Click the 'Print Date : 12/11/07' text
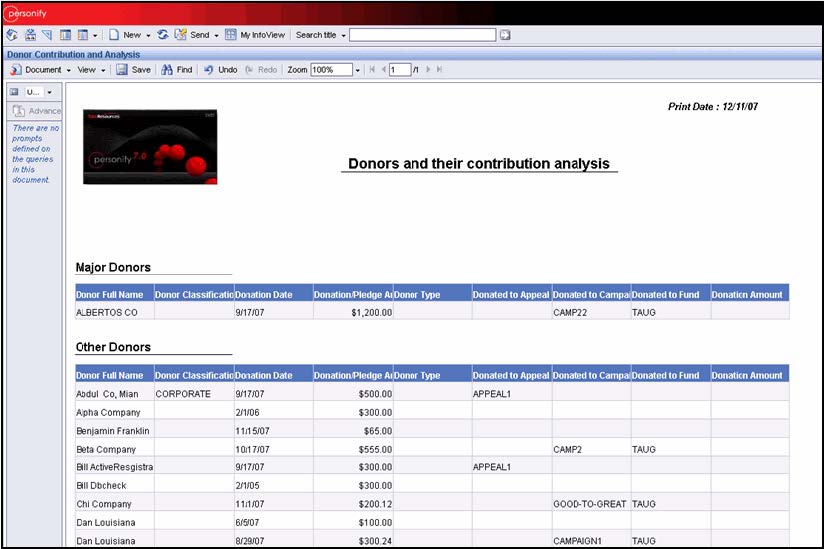Viewport: 824px width, 549px height. point(713,106)
